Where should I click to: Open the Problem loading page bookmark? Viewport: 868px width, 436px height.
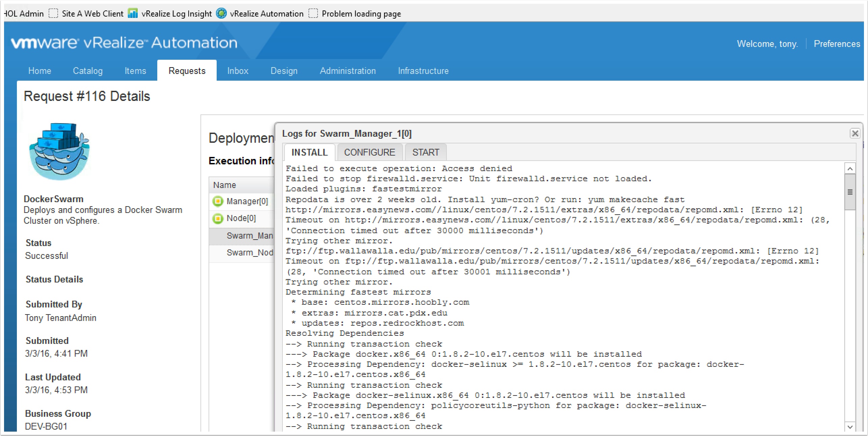click(355, 13)
